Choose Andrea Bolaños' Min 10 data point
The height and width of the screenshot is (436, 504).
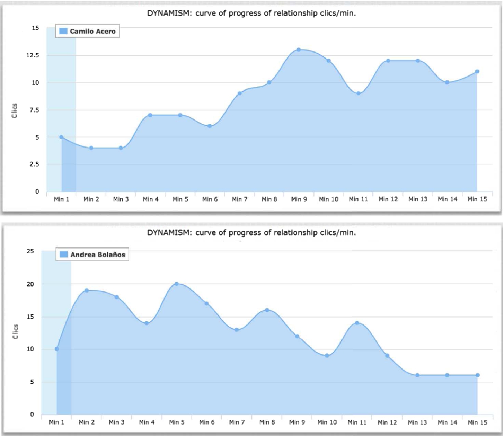point(327,356)
